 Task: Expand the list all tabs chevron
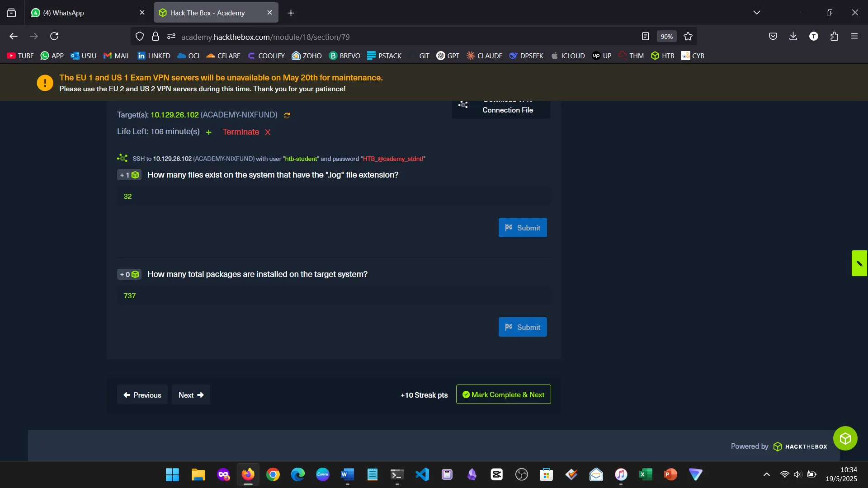click(756, 13)
